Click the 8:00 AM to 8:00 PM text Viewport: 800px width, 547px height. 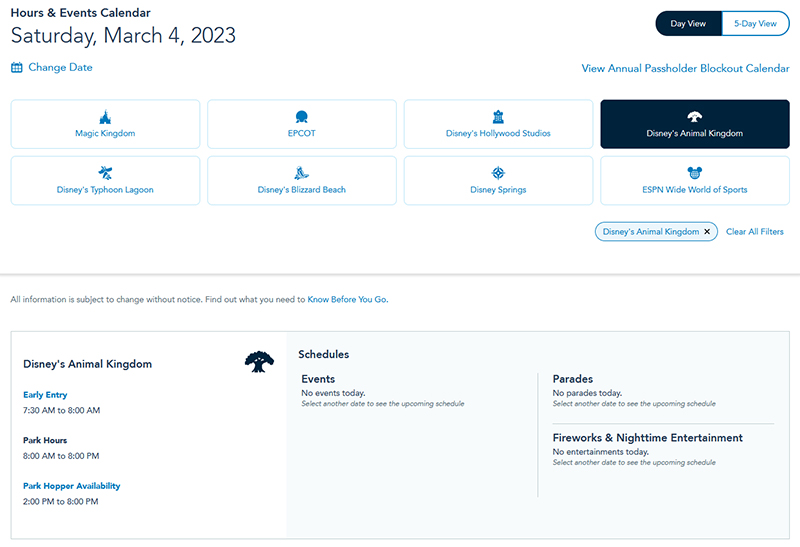point(61,456)
